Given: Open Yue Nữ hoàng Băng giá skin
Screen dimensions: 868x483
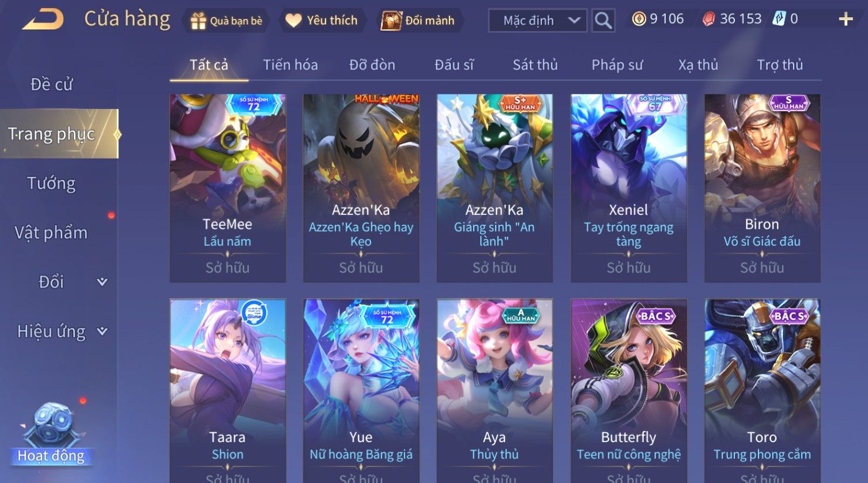Looking at the screenshot, I should [361, 391].
